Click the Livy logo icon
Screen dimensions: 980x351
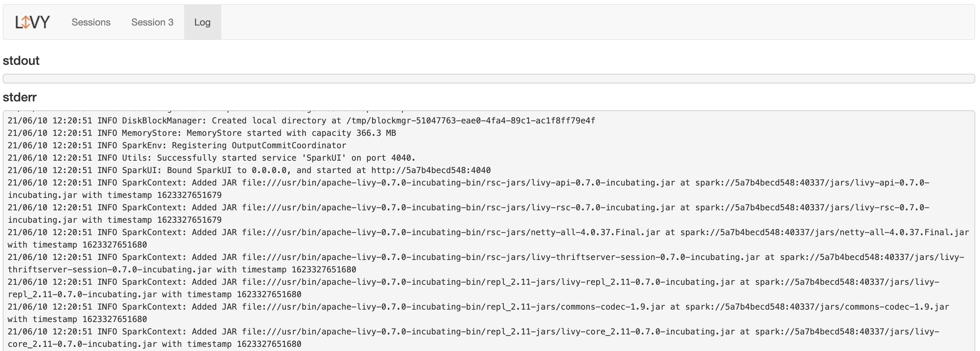32,22
